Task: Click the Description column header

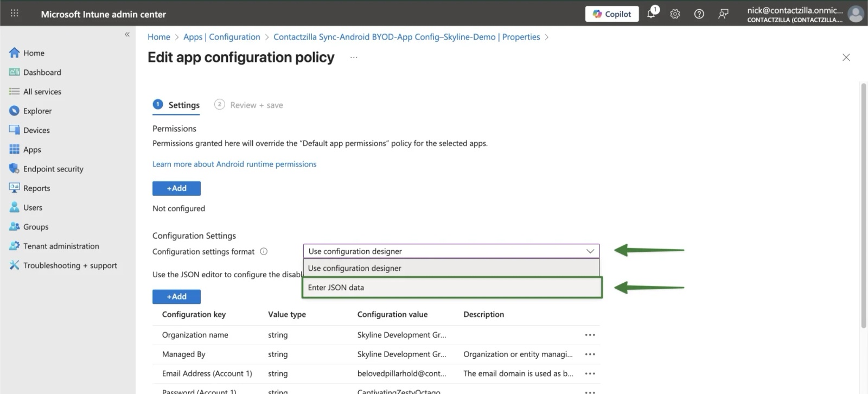Action: pyautogui.click(x=483, y=314)
